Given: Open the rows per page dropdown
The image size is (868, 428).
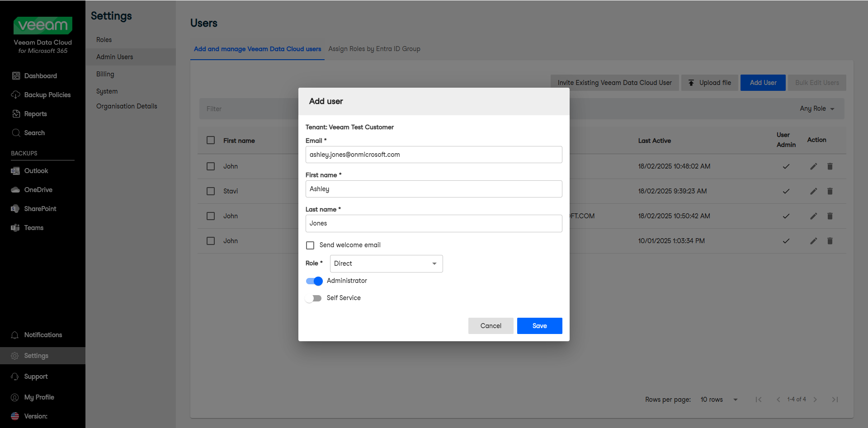Looking at the screenshot, I should point(719,400).
